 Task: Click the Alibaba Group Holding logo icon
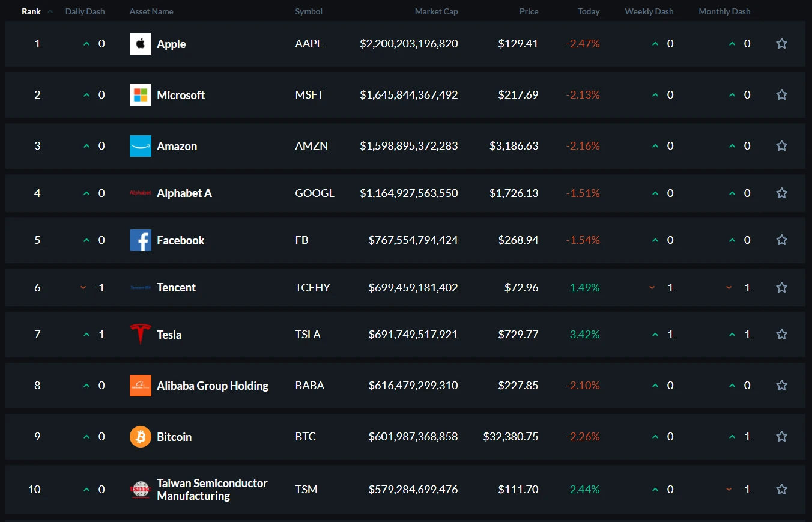click(141, 386)
